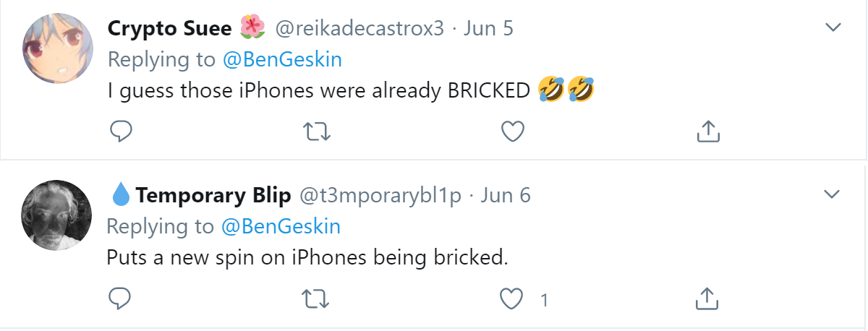The image size is (868, 331).
Task: Share Temporary Blip's tweet
Action: click(707, 298)
